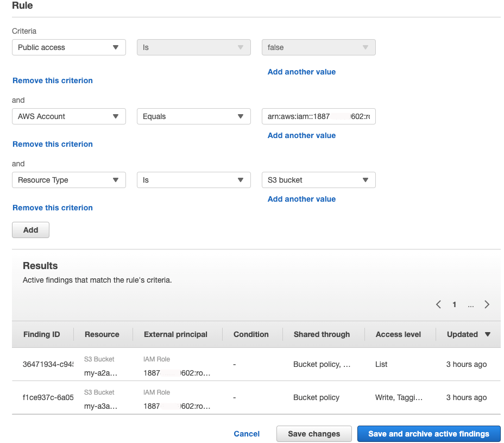504x443 pixels.
Task: Click Save and archive active findings
Action: [x=429, y=434]
